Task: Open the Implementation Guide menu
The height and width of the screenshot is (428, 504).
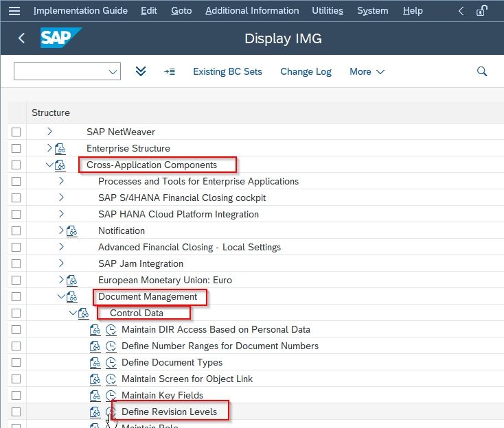Action: (80, 10)
